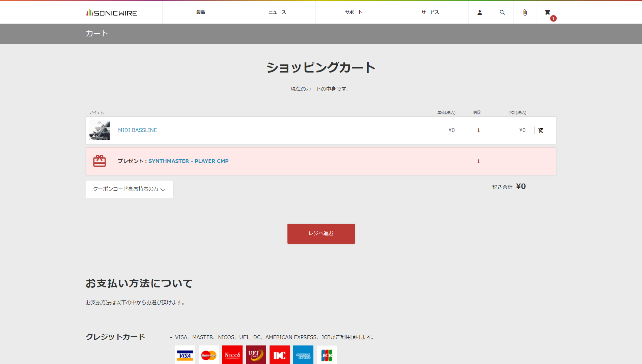642x364 pixels.
Task: Click the 小計(税込) column header
Action: click(x=517, y=113)
